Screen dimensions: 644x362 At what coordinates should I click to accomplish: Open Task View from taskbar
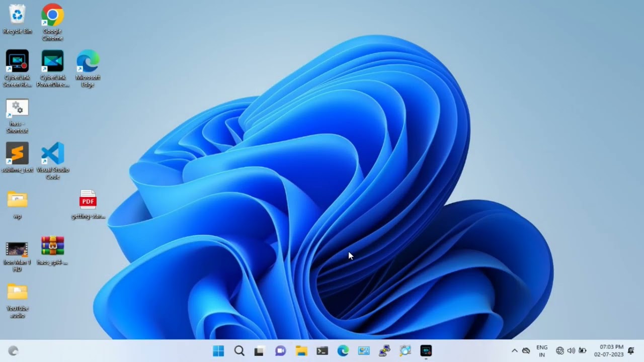point(259,351)
